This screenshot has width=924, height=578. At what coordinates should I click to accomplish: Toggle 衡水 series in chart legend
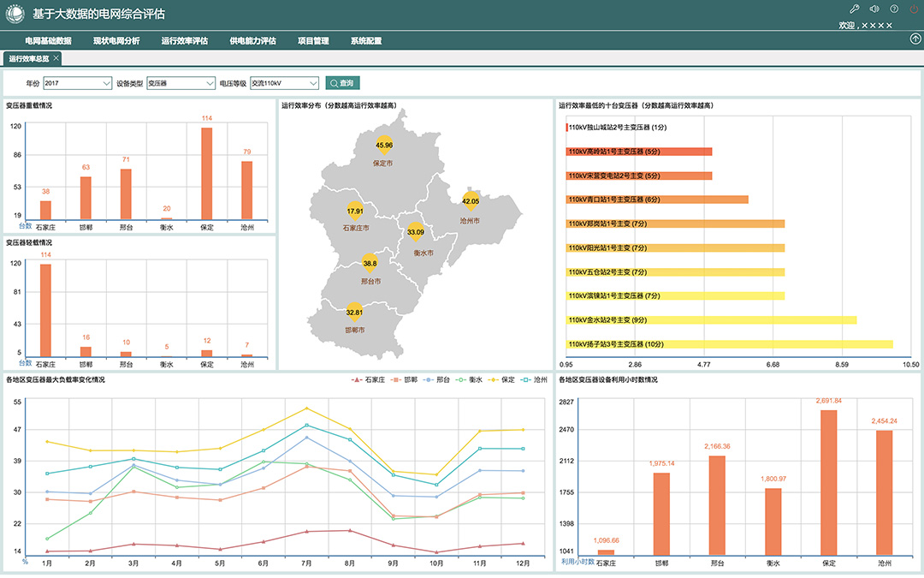(x=471, y=379)
